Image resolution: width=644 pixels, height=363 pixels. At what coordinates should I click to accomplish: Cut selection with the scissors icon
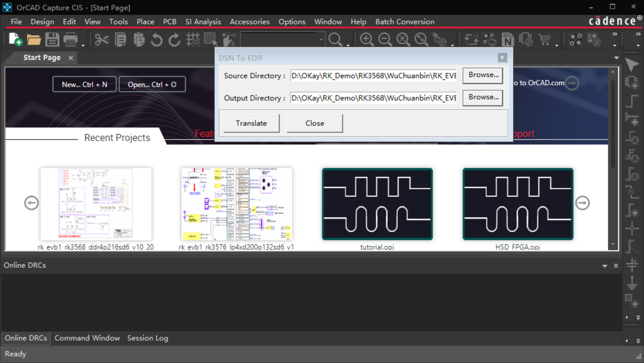coord(102,40)
